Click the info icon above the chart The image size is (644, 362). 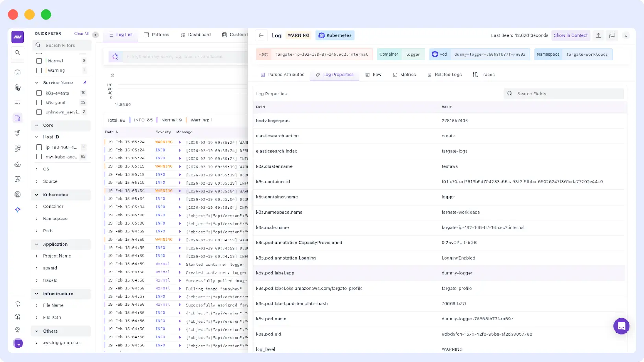(112, 75)
